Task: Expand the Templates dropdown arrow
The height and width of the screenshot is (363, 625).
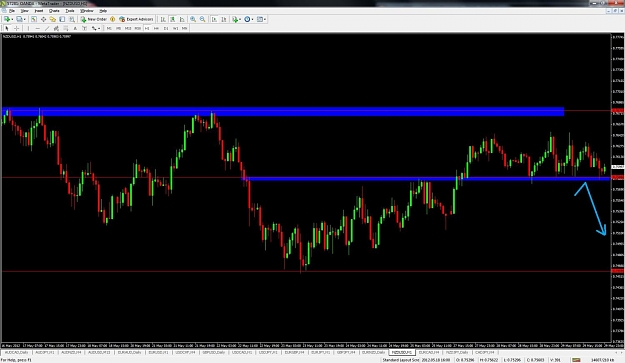Action: (265, 19)
